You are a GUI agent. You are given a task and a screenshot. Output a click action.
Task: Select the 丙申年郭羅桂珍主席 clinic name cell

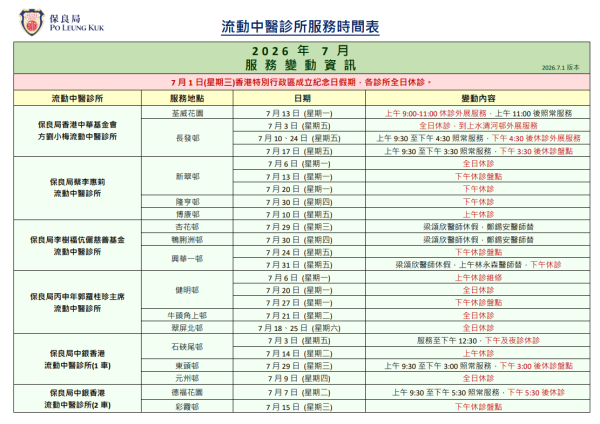(x=77, y=302)
